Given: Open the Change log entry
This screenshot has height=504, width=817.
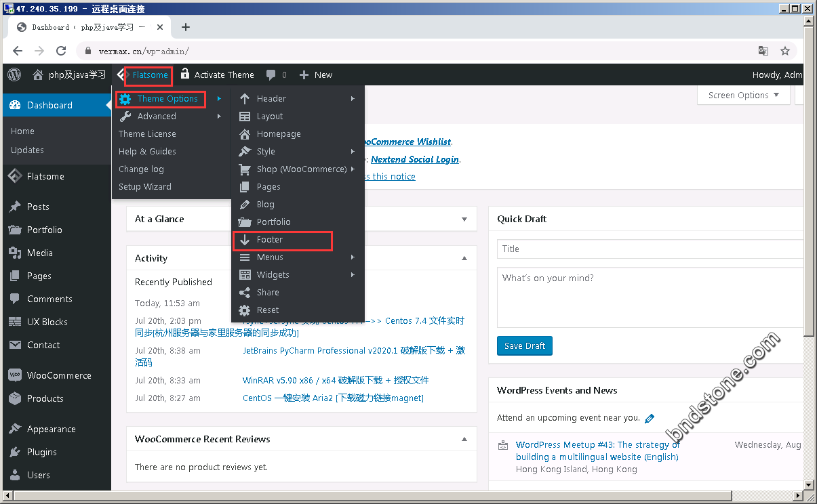Looking at the screenshot, I should click(141, 169).
